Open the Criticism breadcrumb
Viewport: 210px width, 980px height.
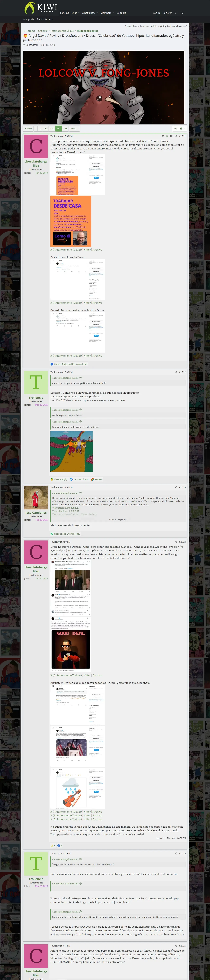pyautogui.click(x=43, y=31)
